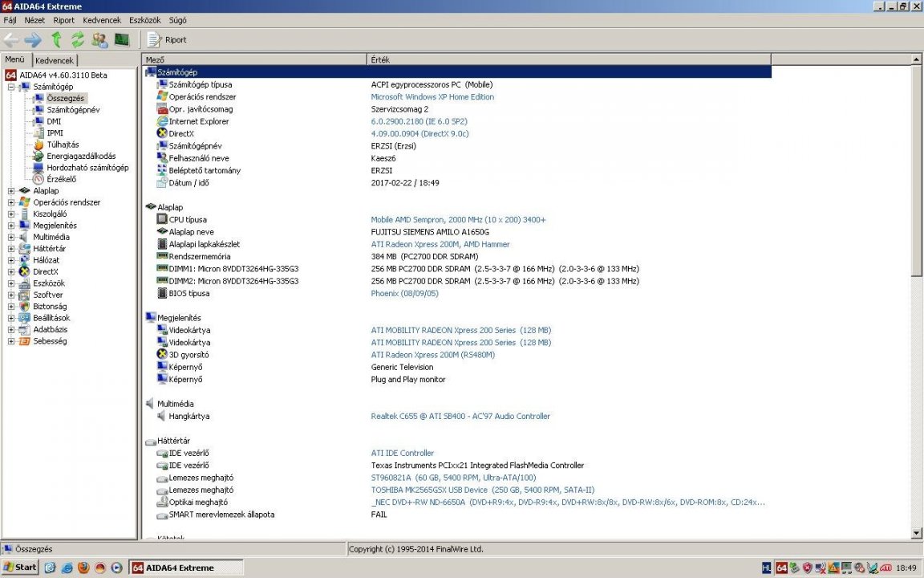The width and height of the screenshot is (924, 578).
Task: Open the ATI Radeon Xpress 200M chipset link
Action: point(440,244)
